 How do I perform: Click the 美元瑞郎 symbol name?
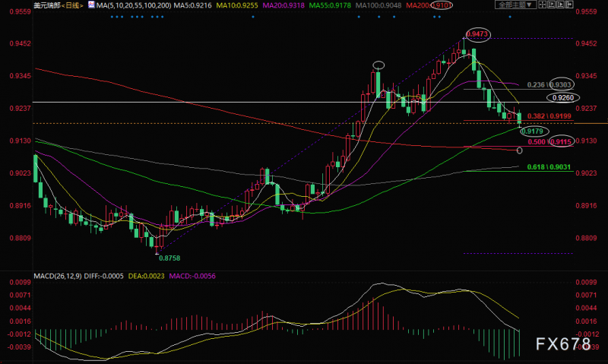(46, 5)
